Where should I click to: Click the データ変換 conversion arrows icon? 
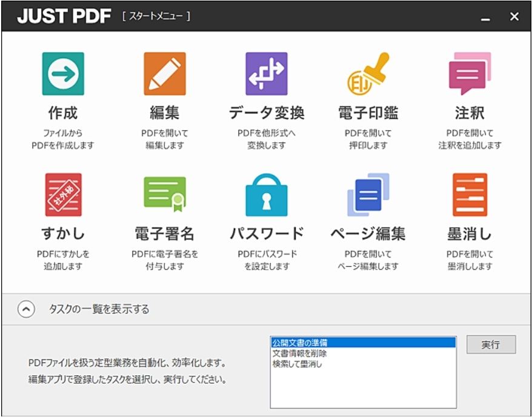(267, 73)
